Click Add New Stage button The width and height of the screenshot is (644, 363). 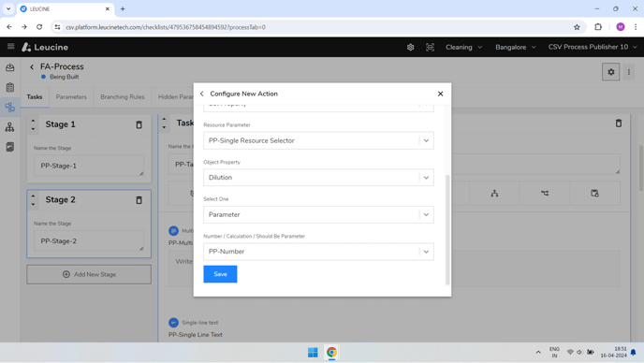pos(89,274)
